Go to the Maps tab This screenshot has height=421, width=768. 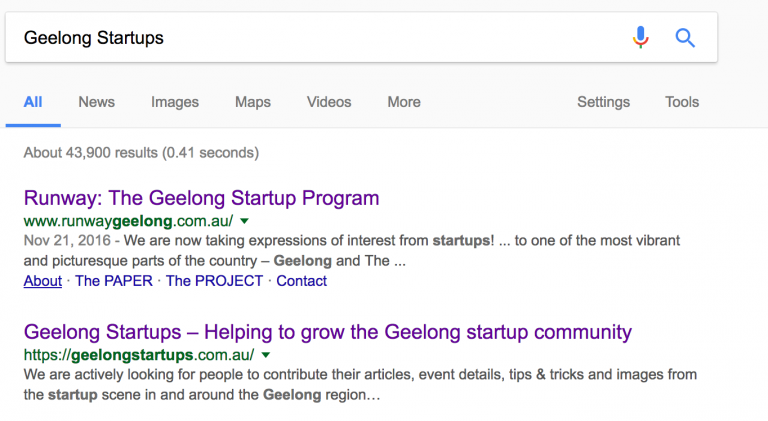pyautogui.click(x=253, y=102)
